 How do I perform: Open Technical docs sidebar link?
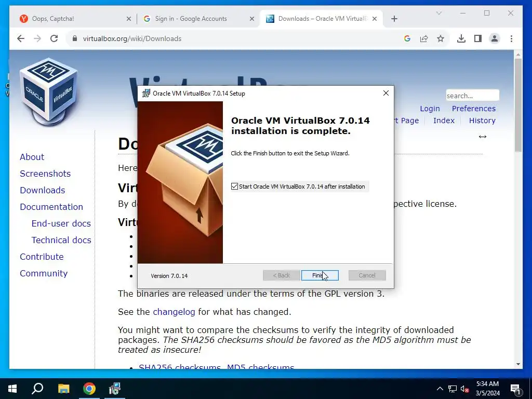61,240
